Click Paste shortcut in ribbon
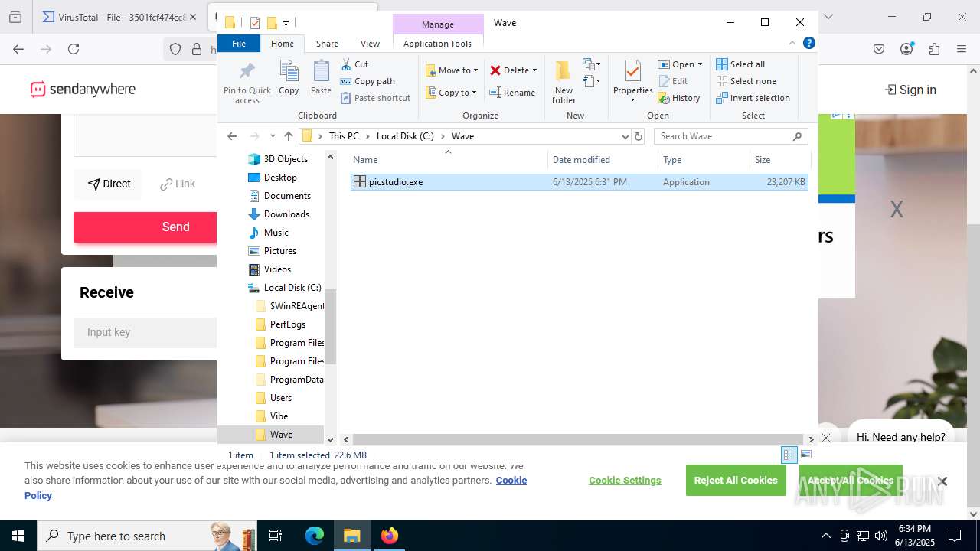Viewport: 980px width, 551px height. [x=375, y=98]
